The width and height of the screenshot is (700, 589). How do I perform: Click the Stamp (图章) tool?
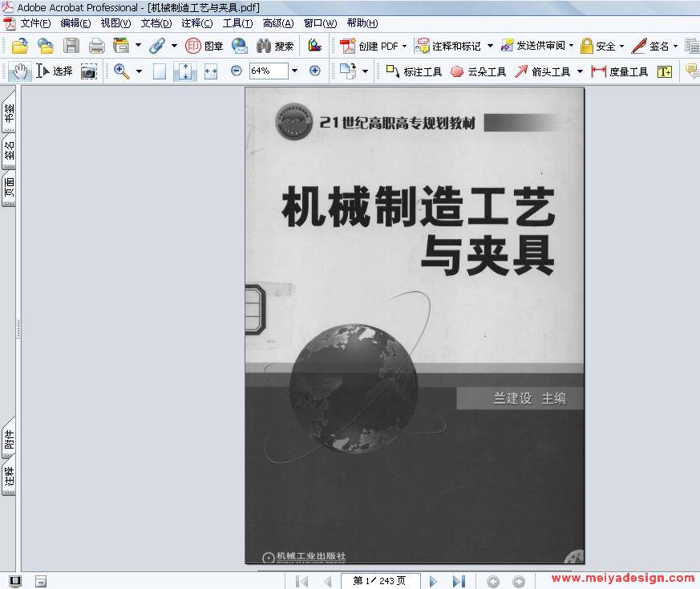click(x=204, y=46)
